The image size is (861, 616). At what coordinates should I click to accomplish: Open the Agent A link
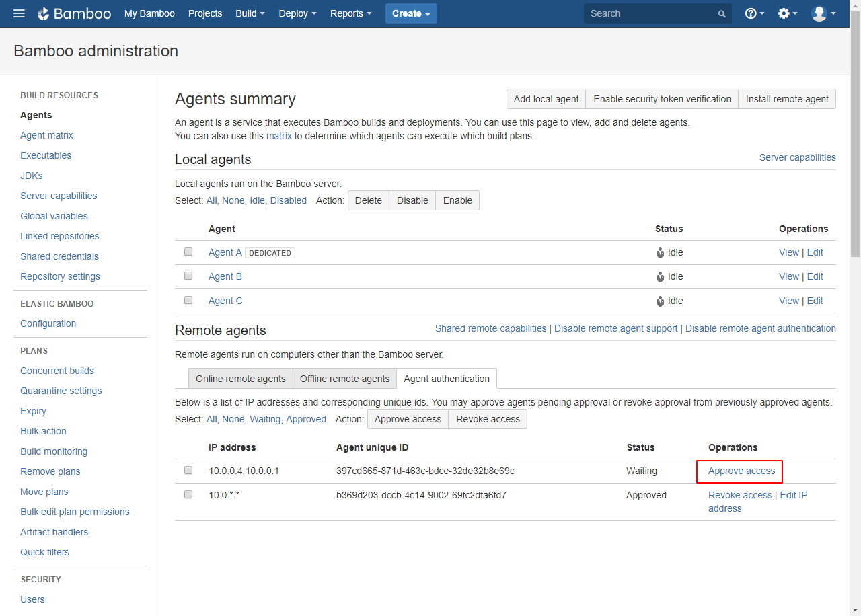tap(225, 252)
